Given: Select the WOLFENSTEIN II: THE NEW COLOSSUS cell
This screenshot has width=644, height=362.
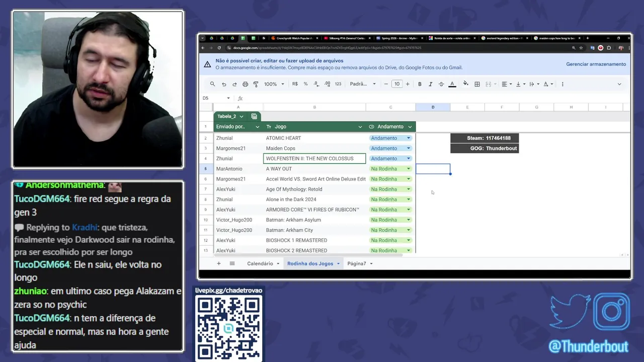Looking at the screenshot, I should coord(314,158).
